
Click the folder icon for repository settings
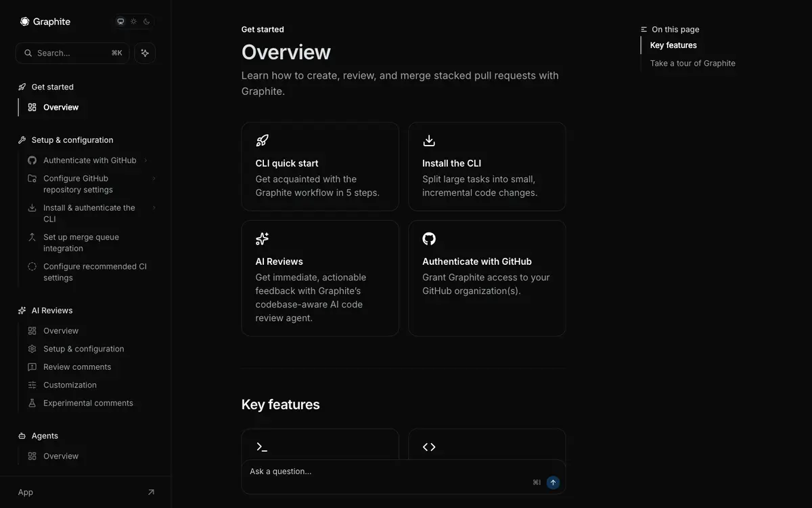[x=32, y=178]
